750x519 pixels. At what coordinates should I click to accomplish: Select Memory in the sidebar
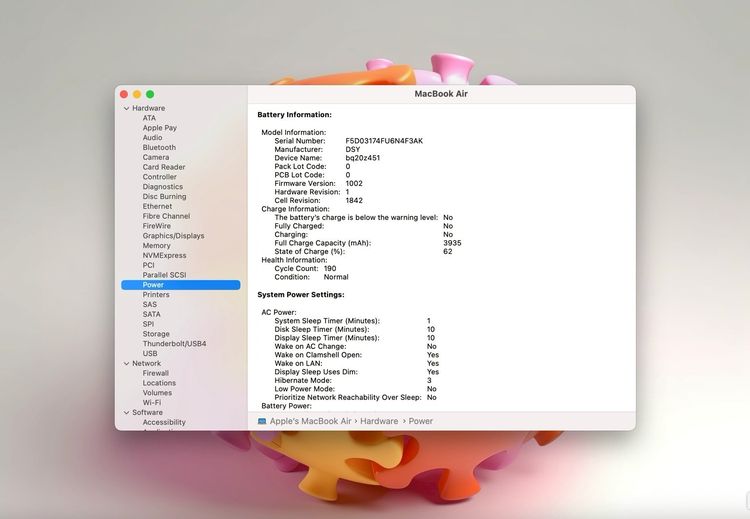click(x=156, y=245)
